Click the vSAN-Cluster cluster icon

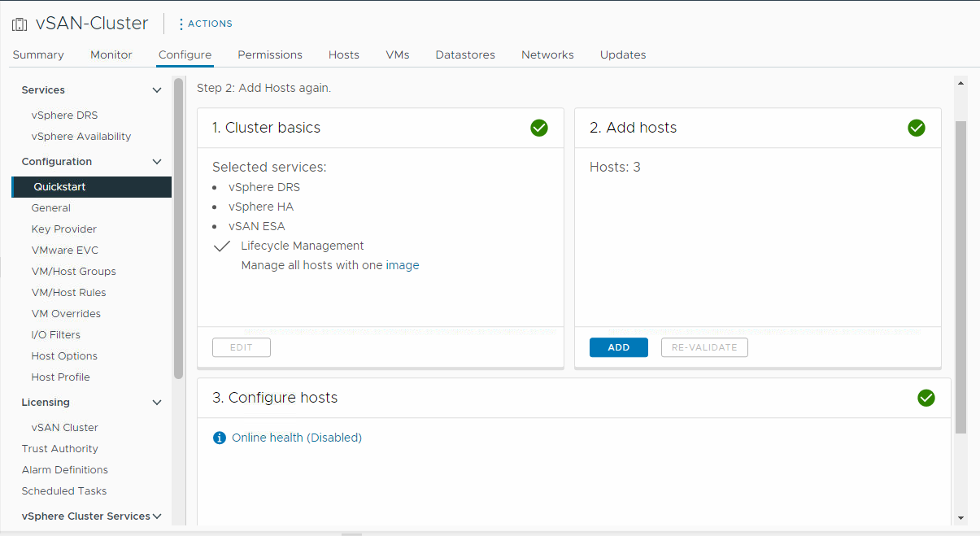tap(19, 23)
